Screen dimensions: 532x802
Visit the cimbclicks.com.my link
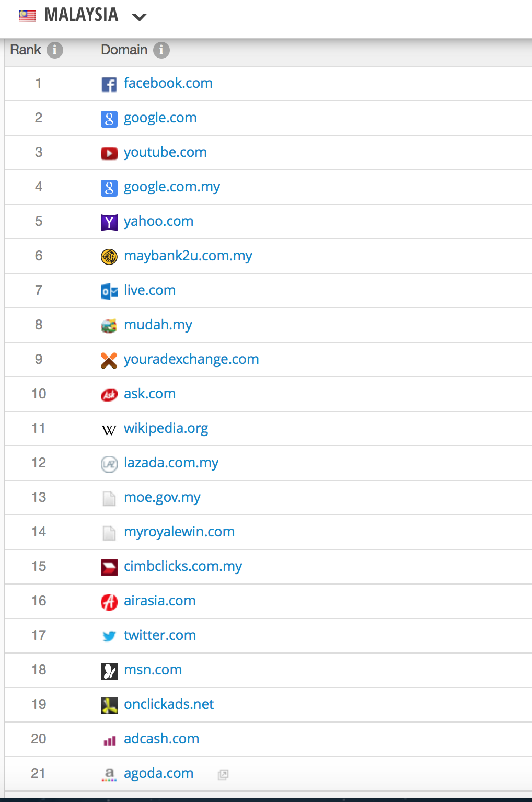tap(183, 566)
